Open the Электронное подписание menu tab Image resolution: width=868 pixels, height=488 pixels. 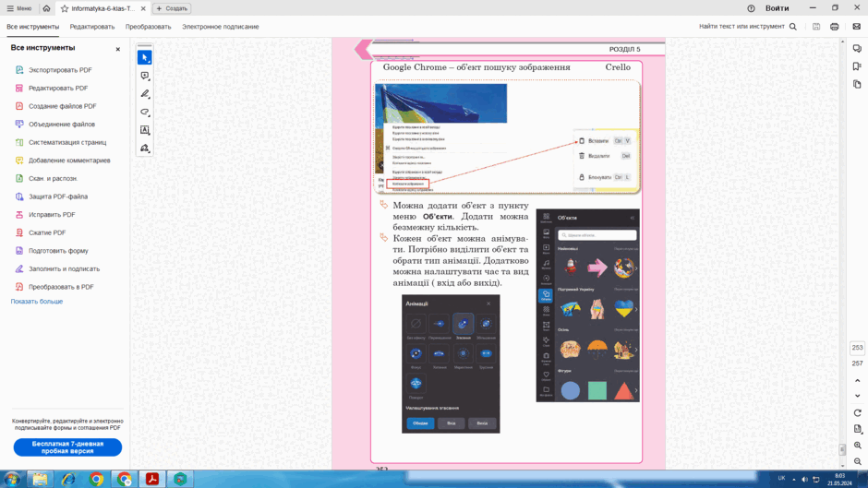pos(221,27)
